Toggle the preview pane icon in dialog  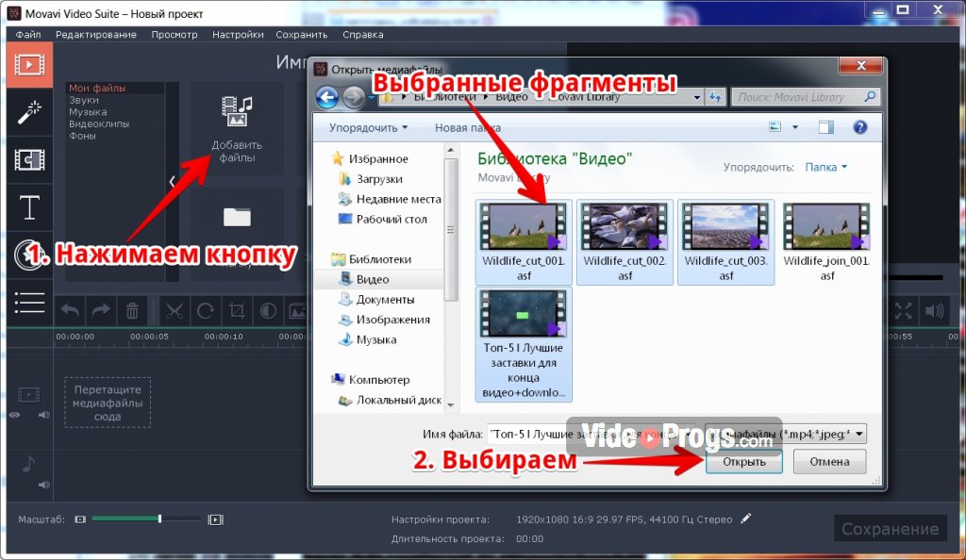coord(826,127)
